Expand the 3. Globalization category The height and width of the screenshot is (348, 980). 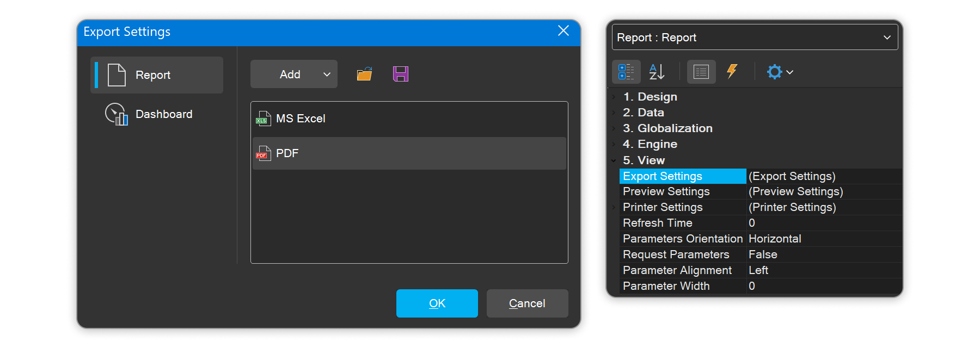point(614,129)
